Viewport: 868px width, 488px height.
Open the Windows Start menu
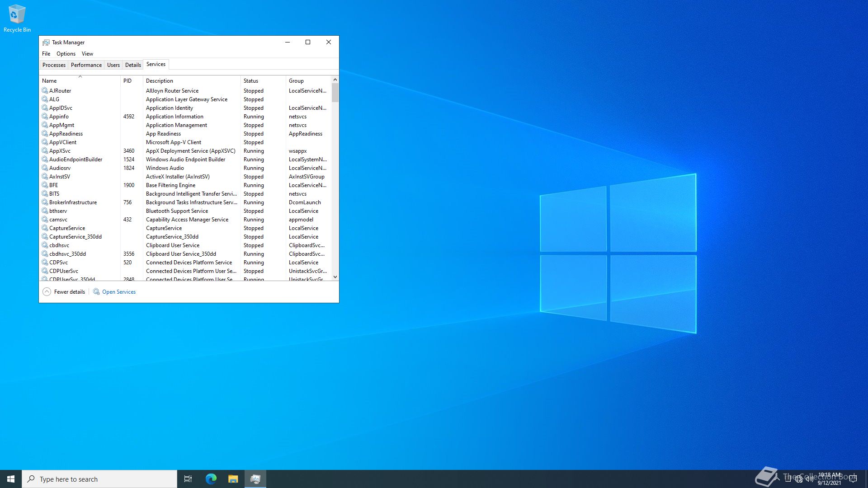click(x=11, y=479)
